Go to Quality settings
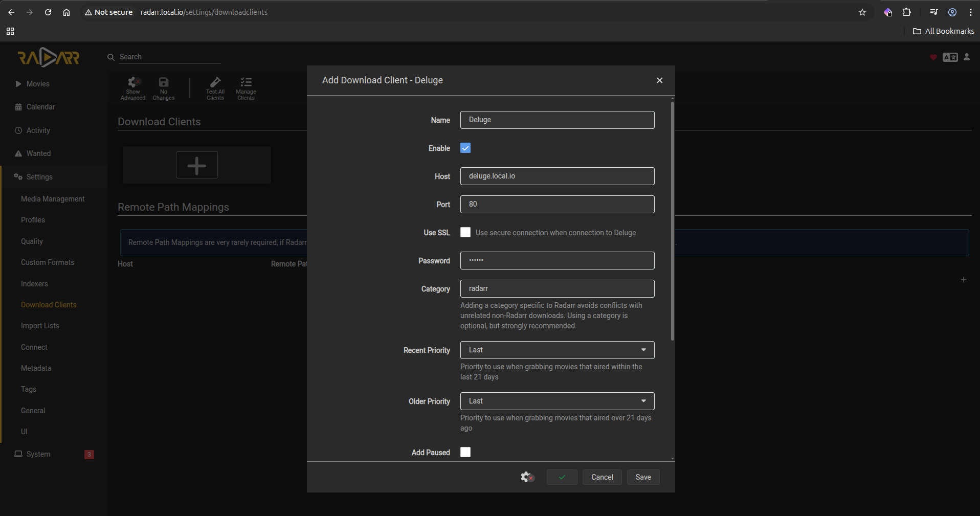This screenshot has width=980, height=516. pyautogui.click(x=32, y=241)
